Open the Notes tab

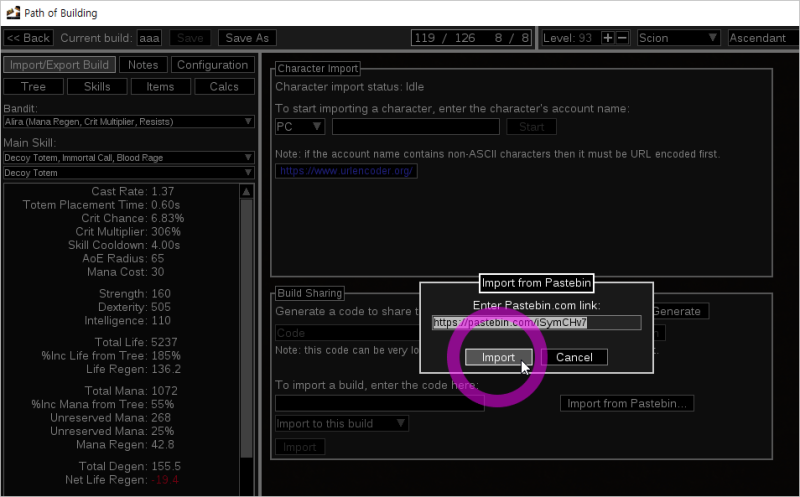click(x=143, y=65)
